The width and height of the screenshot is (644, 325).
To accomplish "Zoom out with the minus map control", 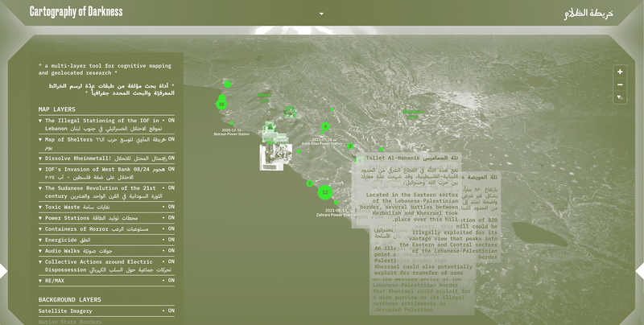I will coord(620,84).
